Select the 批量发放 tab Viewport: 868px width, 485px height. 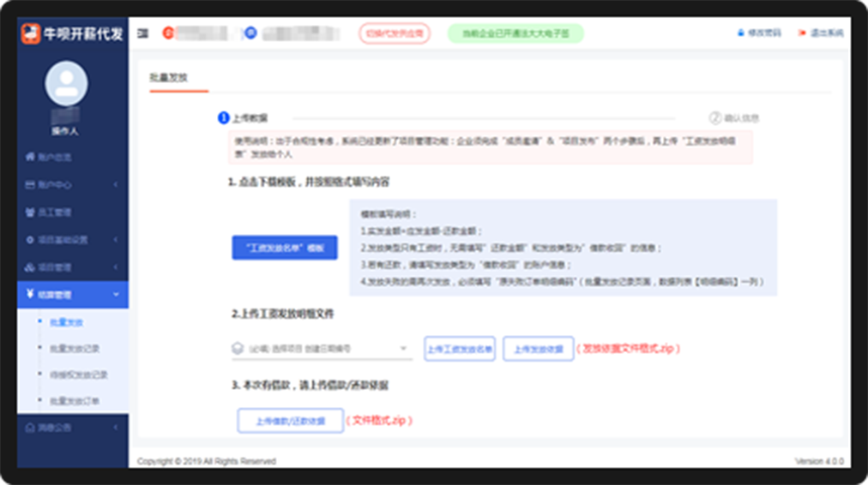(x=167, y=77)
